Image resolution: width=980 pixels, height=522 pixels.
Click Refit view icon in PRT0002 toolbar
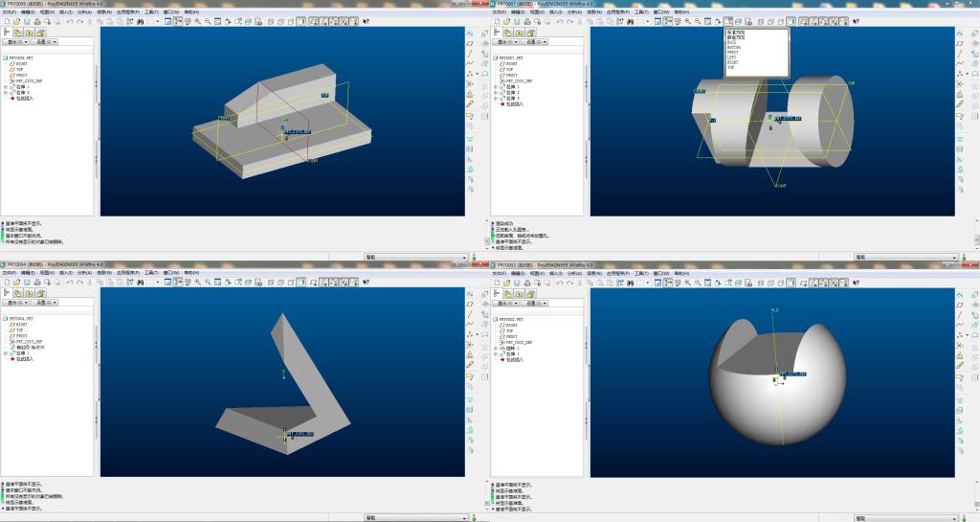tap(707, 282)
